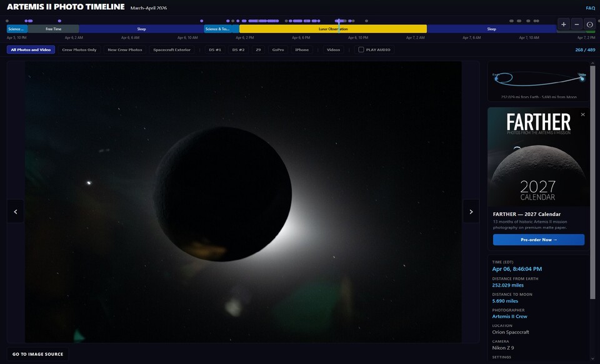Click the eclipse photo in viewer
Screen dimensions: 600x364
click(243, 202)
